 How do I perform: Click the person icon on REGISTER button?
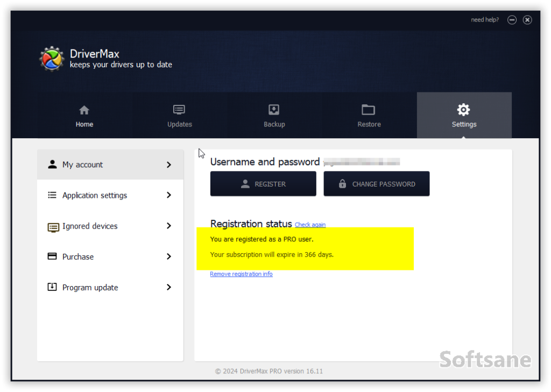[x=245, y=184]
